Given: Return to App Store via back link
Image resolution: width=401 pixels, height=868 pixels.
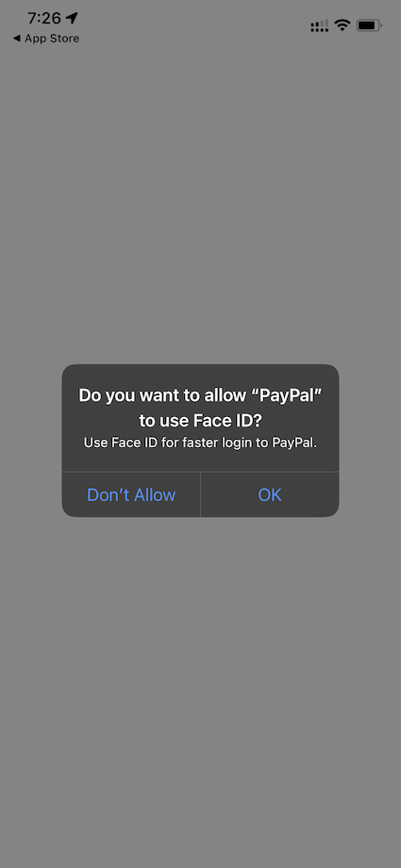Looking at the screenshot, I should 46,38.
